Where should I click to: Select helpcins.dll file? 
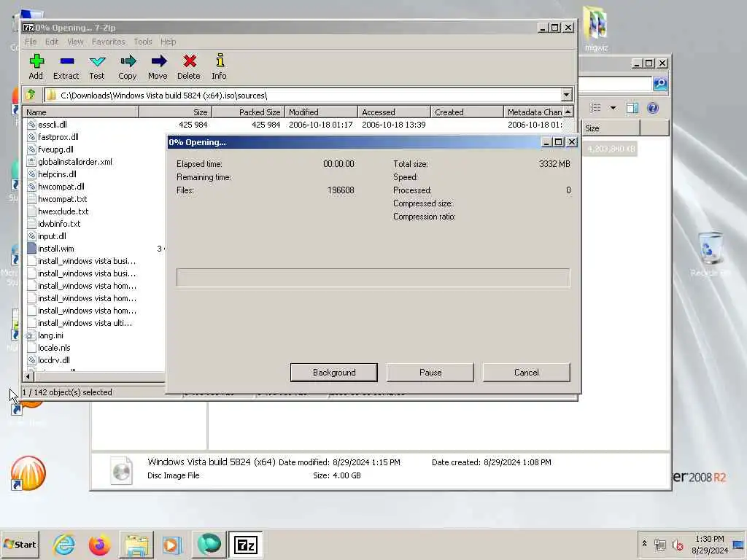click(x=57, y=174)
